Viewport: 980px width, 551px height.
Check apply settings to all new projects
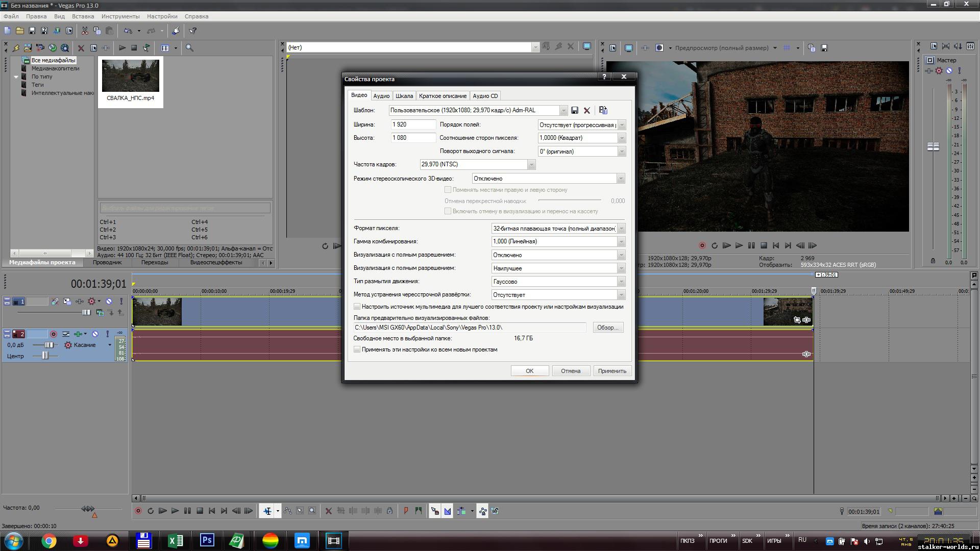click(x=357, y=349)
